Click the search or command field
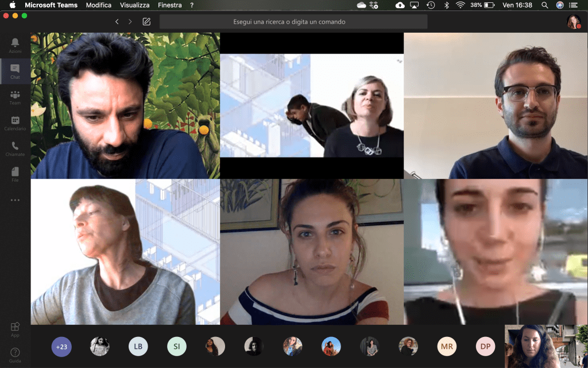Viewport: 588px width, 368px height. [x=293, y=22]
